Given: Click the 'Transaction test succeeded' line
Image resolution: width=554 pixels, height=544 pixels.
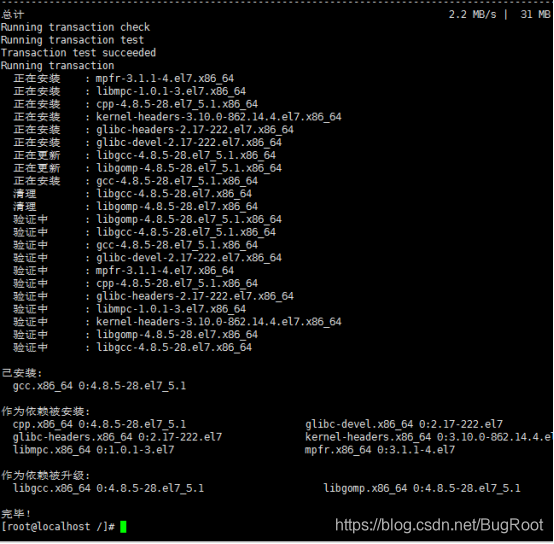Looking at the screenshot, I should (78, 53).
